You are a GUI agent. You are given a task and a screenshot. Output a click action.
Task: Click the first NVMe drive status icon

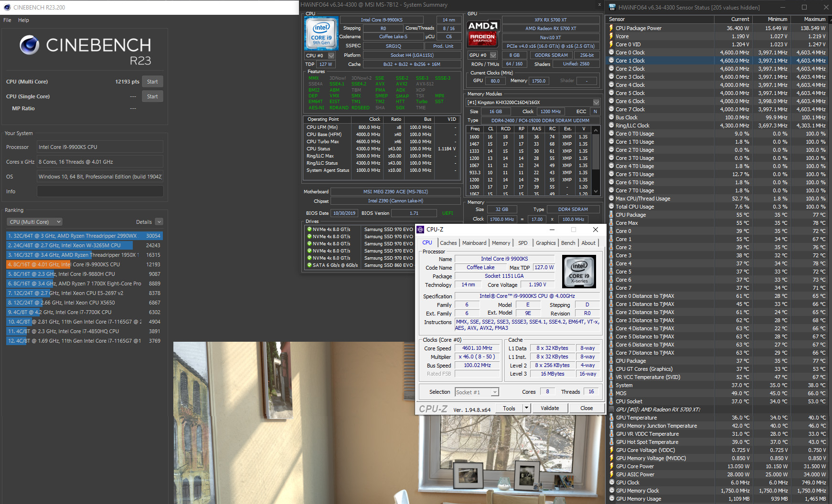pos(309,230)
